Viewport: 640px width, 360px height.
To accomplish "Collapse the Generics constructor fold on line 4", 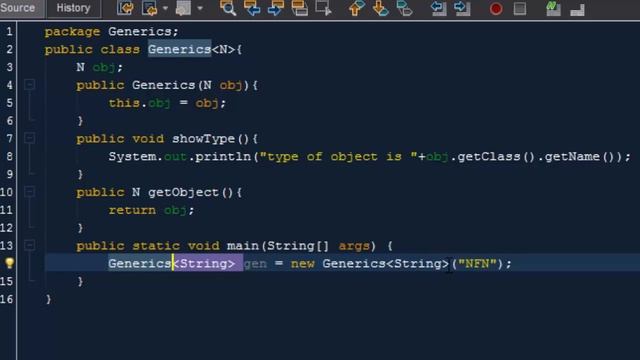I will [29, 84].
